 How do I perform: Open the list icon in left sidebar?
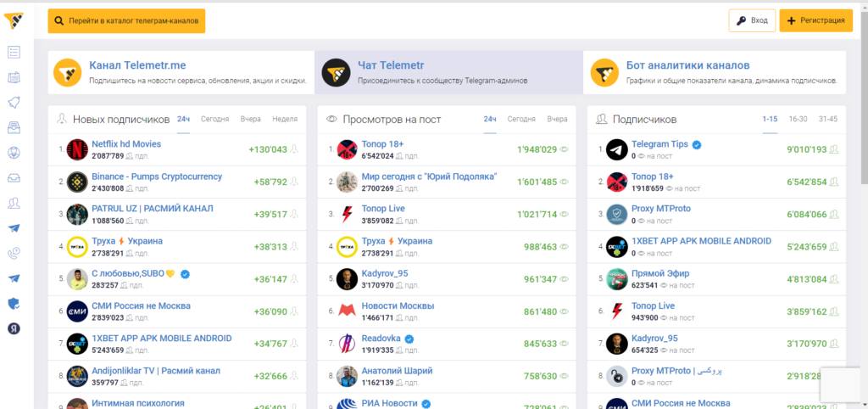pos(14,53)
